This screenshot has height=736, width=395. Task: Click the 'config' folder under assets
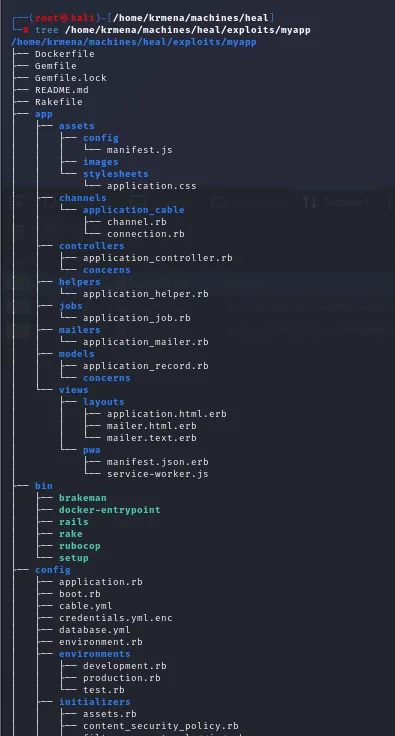(x=101, y=138)
